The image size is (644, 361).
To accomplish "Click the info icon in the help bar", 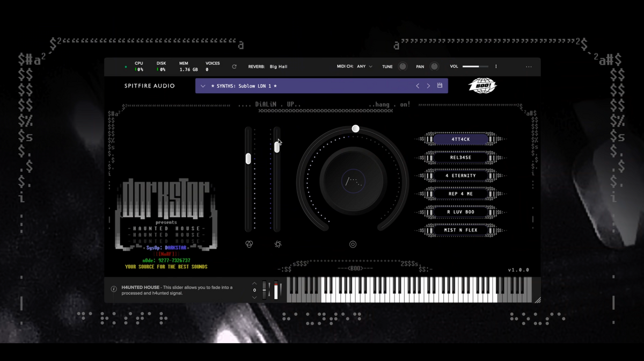I will click(114, 289).
